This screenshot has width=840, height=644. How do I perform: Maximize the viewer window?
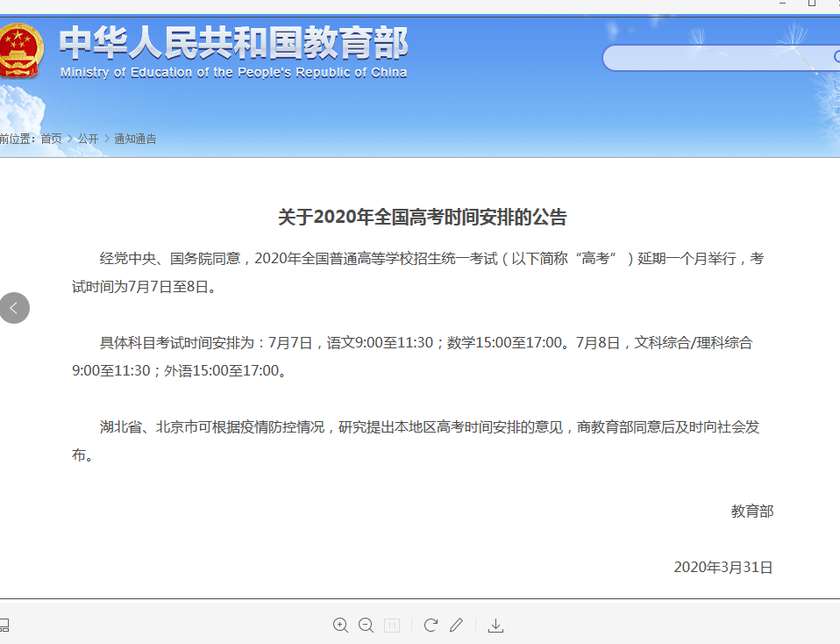pyautogui.click(x=812, y=4)
